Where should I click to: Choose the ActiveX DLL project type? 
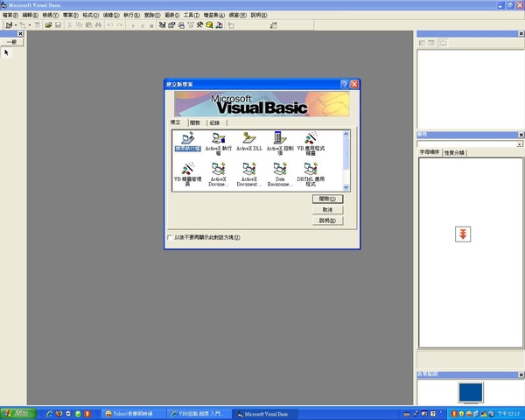point(249,142)
